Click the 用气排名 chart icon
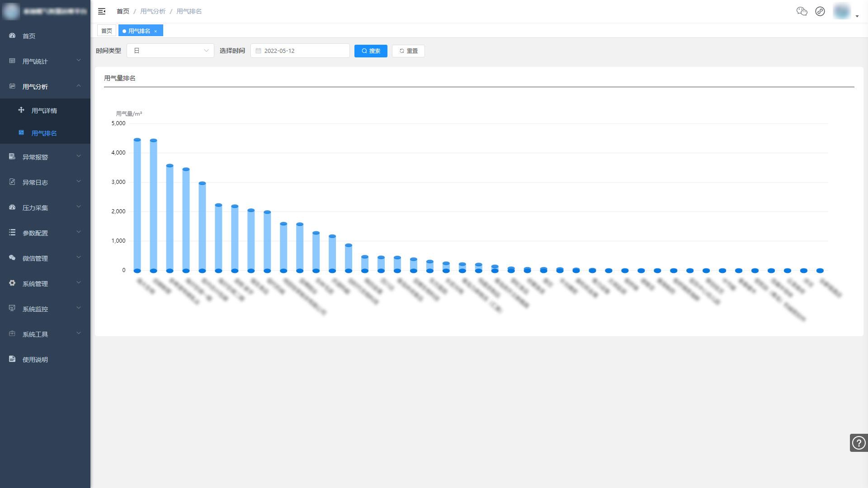Screen dimensions: 868x488 tap(21, 133)
